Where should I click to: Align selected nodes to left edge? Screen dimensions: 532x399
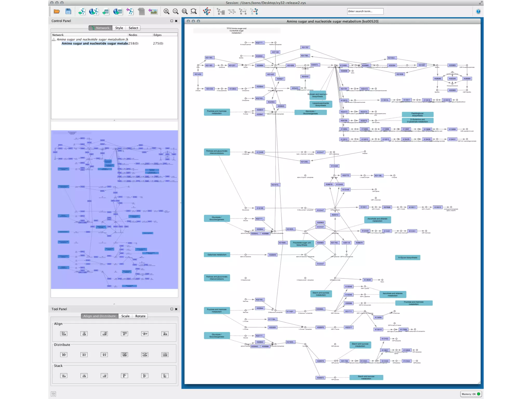pyautogui.click(x=64, y=334)
